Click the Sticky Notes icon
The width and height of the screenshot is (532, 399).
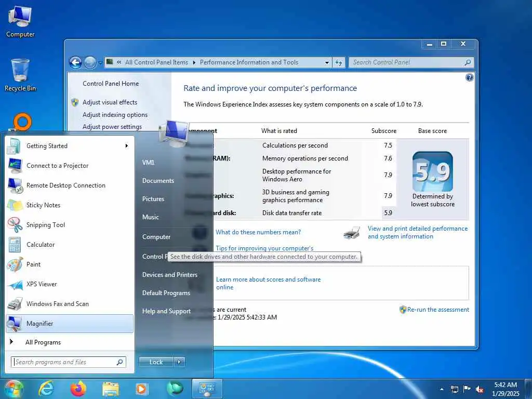[x=15, y=205]
